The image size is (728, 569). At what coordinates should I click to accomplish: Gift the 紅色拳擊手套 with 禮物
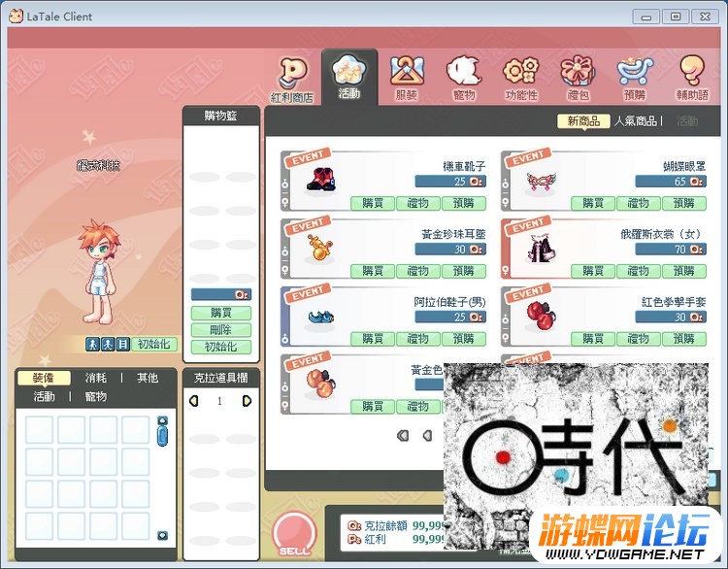[638, 339]
